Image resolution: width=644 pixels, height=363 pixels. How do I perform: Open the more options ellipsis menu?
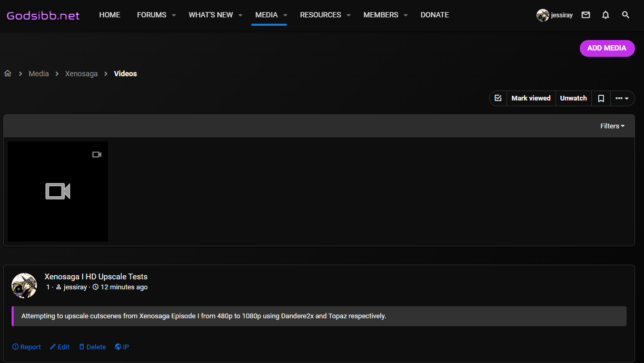[622, 98]
